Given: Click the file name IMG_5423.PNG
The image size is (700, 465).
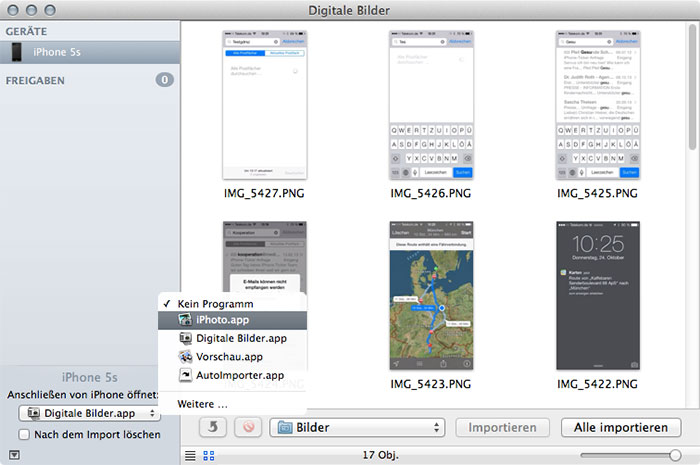Looking at the screenshot, I should point(431,384).
